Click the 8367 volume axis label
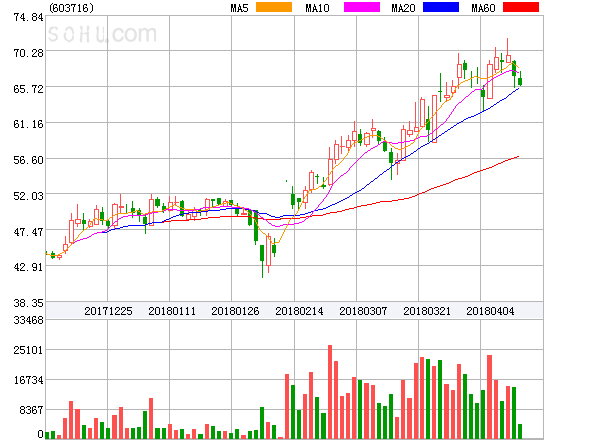 tap(31, 410)
